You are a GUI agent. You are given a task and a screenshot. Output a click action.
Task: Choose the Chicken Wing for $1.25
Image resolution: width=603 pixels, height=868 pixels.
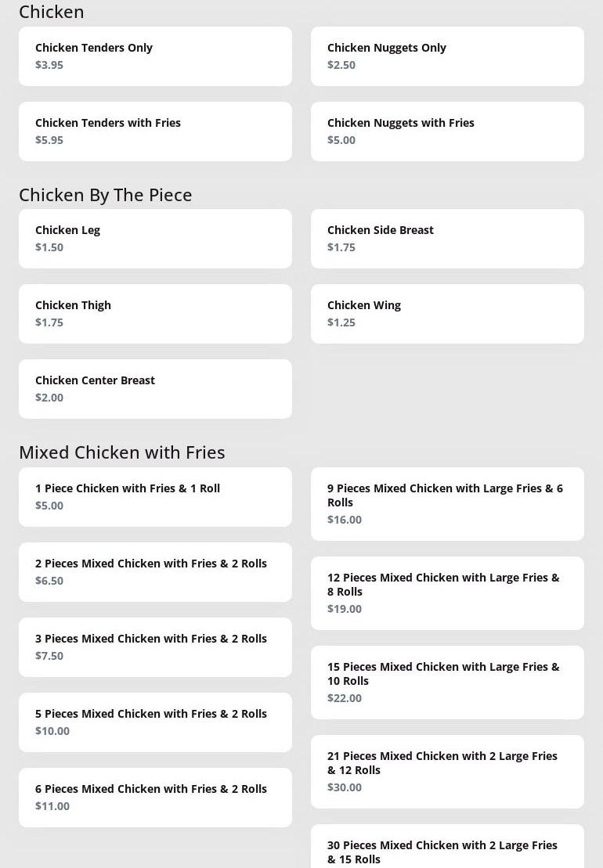pyautogui.click(x=447, y=314)
